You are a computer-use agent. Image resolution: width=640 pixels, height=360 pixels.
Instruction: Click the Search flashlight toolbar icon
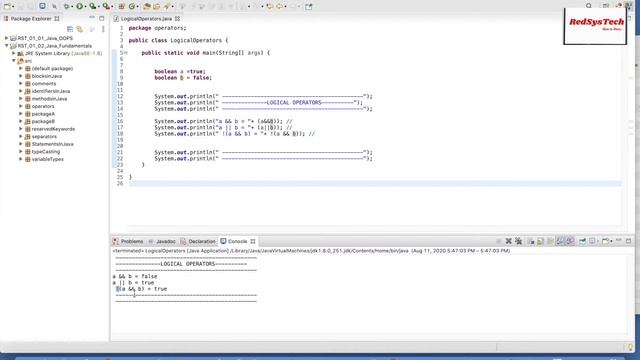(167, 6)
